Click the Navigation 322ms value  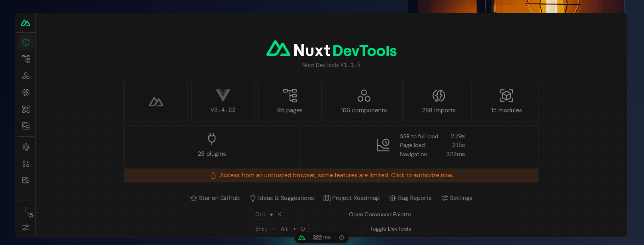click(455, 154)
